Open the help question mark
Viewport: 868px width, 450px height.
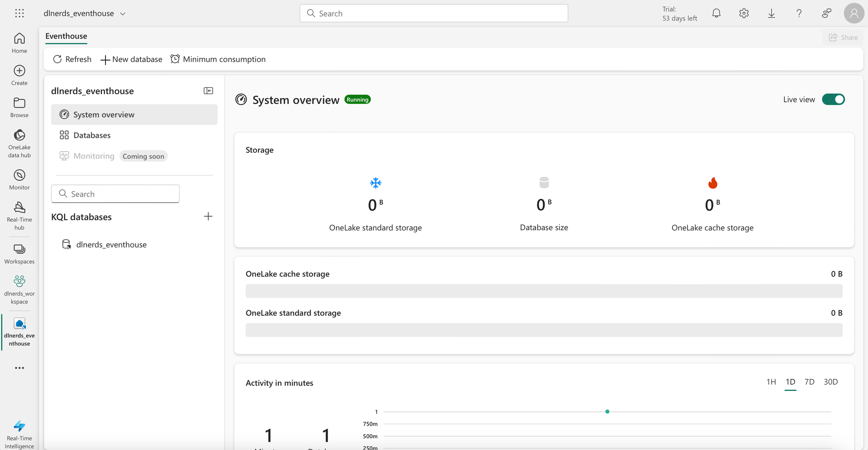[799, 13]
